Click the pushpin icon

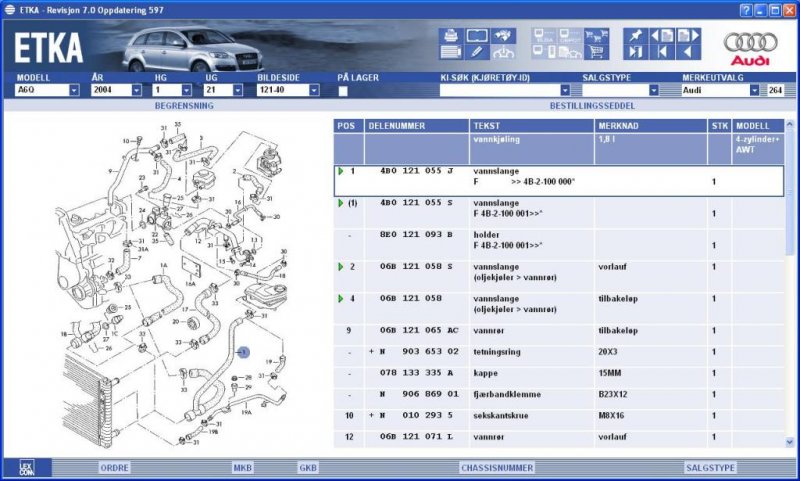pos(635,35)
